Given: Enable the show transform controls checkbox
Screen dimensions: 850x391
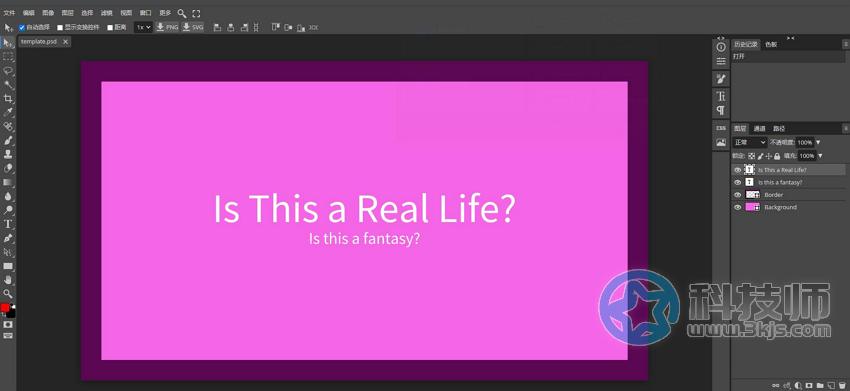Looking at the screenshot, I should (60, 27).
